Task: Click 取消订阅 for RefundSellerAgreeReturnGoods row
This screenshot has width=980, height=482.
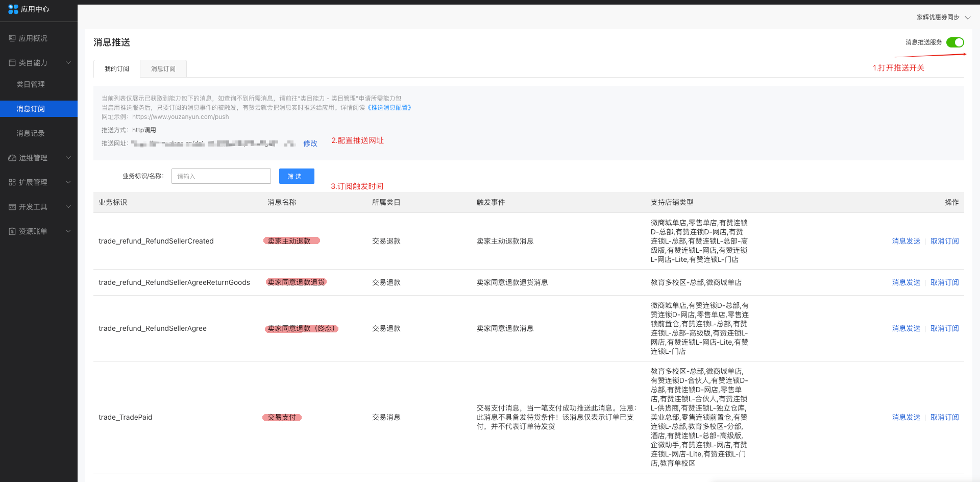Action: point(944,282)
